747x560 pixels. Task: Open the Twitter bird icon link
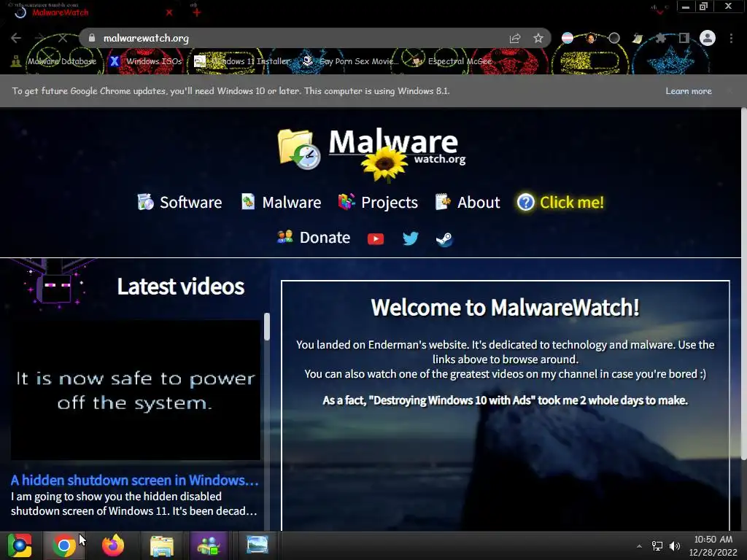[410, 238]
